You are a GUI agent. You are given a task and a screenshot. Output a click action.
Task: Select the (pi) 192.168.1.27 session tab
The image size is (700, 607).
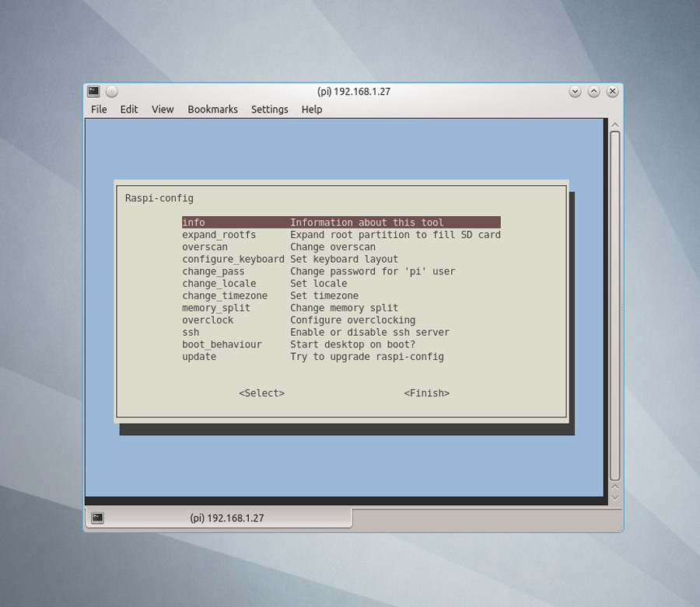point(219,518)
